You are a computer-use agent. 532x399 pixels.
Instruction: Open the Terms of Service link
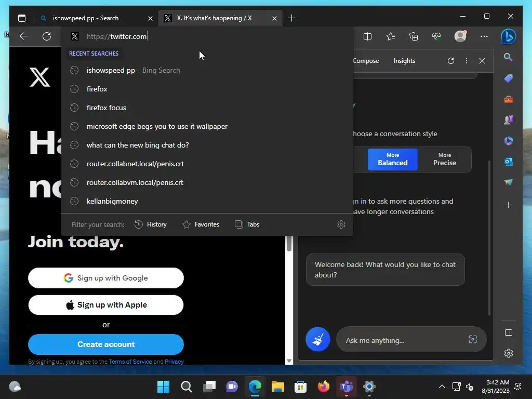tap(130, 362)
